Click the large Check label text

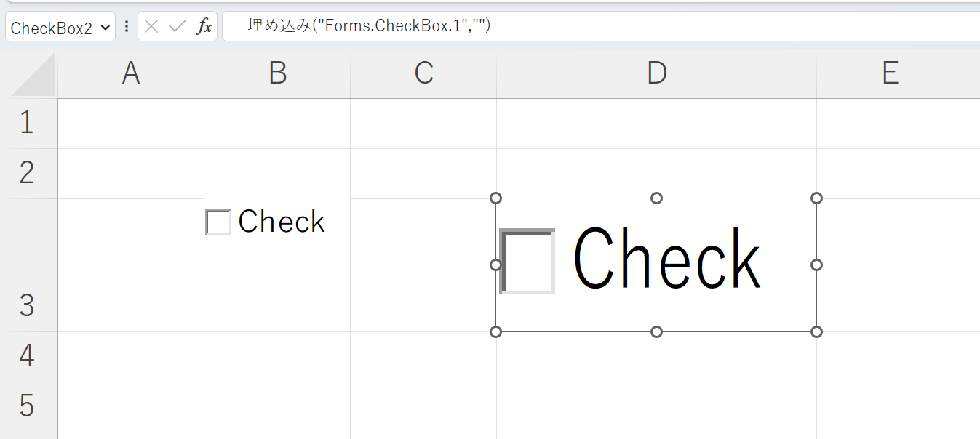[x=666, y=260]
